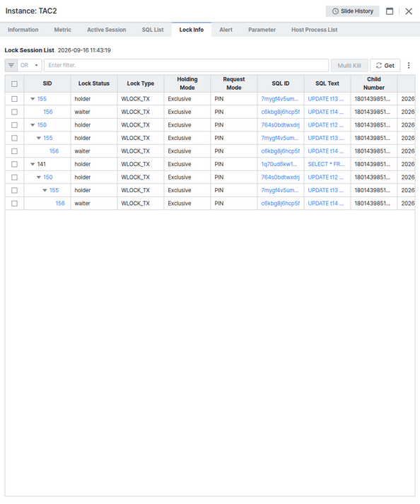Tick the checkbox of first SID 155 row
The width and height of the screenshot is (420, 504).
[14, 99]
